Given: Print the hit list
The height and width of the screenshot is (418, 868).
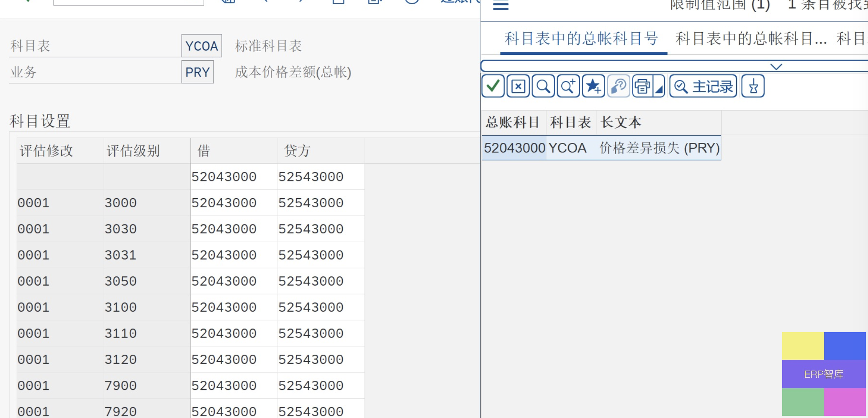Looking at the screenshot, I should click(642, 86).
